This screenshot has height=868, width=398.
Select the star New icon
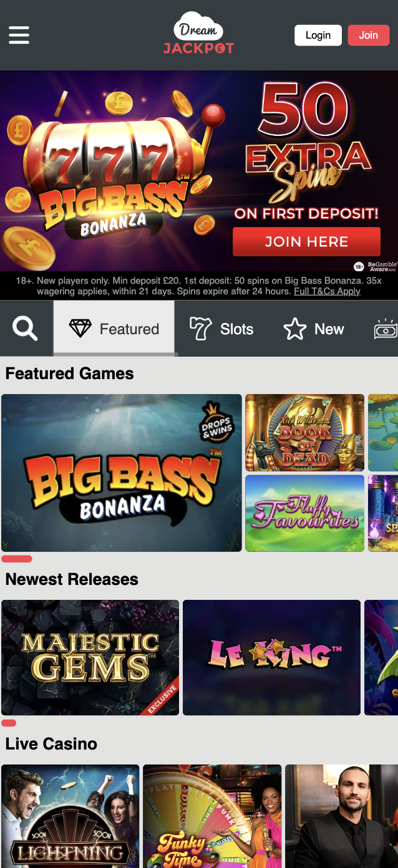click(295, 329)
